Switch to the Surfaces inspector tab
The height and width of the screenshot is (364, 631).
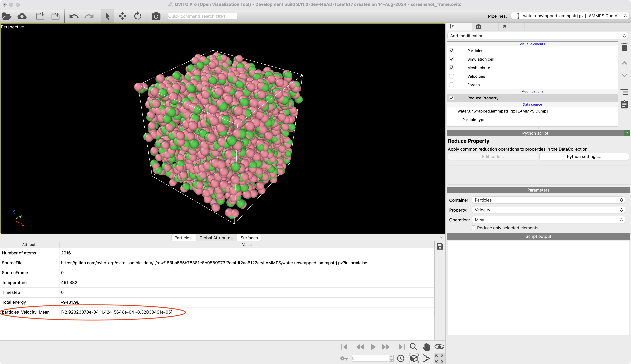tap(249, 238)
